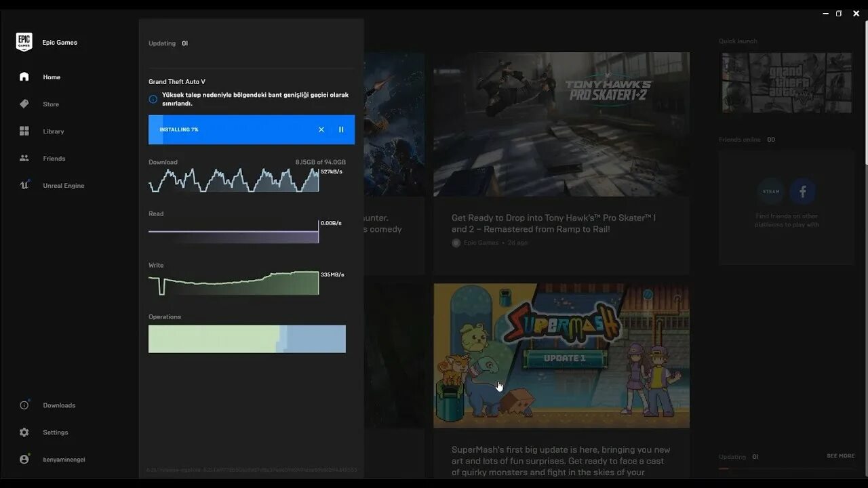Launch GTA V quick launch thumbnail
This screenshot has height=488, width=868.
pyautogui.click(x=787, y=83)
